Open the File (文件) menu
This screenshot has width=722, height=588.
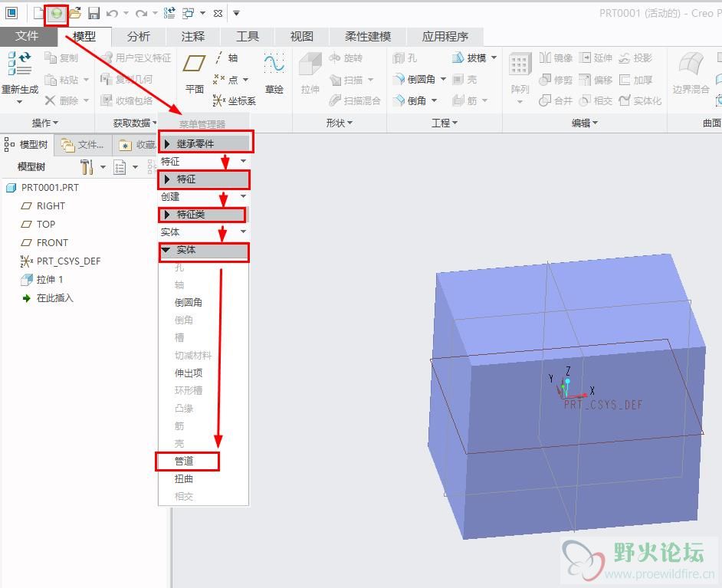pyautogui.click(x=27, y=36)
